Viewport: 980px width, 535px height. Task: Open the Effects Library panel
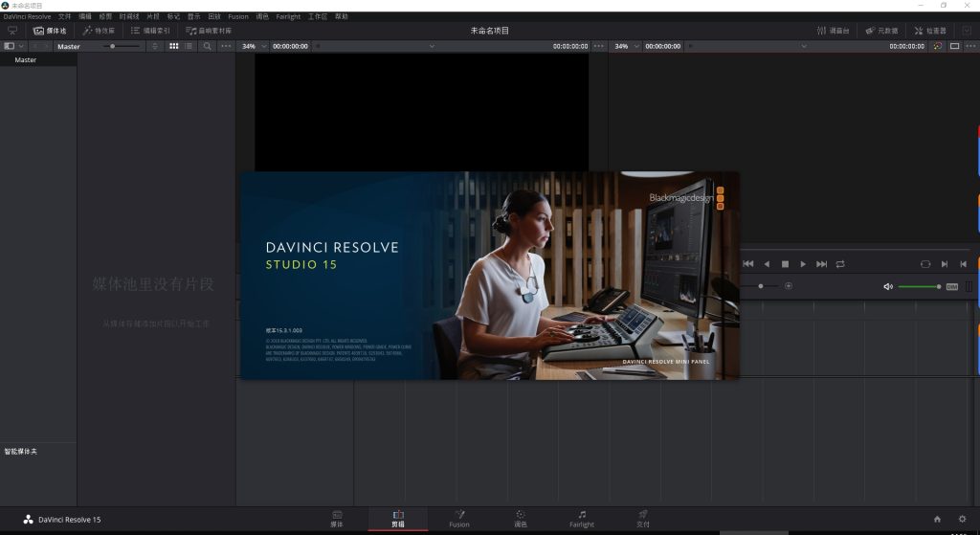[x=99, y=31]
